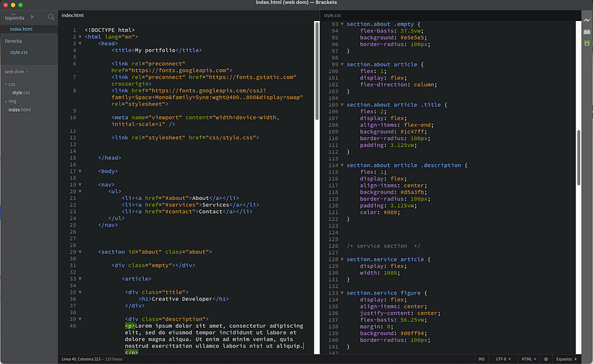Viewport: 593px width, 364px height.
Task: Click 'flex-direction: column' on line 102
Action: click(x=398, y=84)
